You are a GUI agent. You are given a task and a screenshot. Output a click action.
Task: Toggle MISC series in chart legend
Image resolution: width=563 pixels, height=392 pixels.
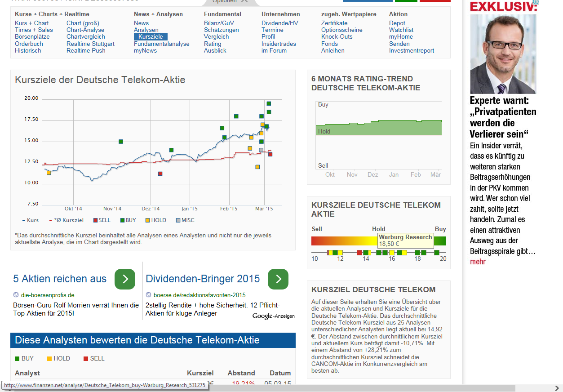(185, 220)
